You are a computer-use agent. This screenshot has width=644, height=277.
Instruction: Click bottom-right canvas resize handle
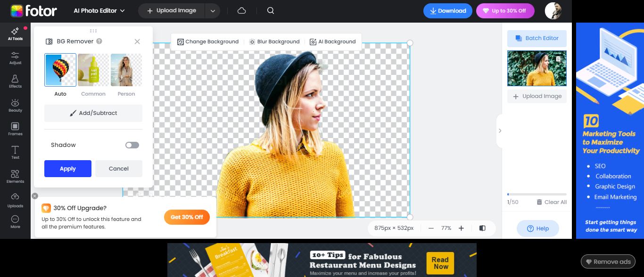[410, 217]
